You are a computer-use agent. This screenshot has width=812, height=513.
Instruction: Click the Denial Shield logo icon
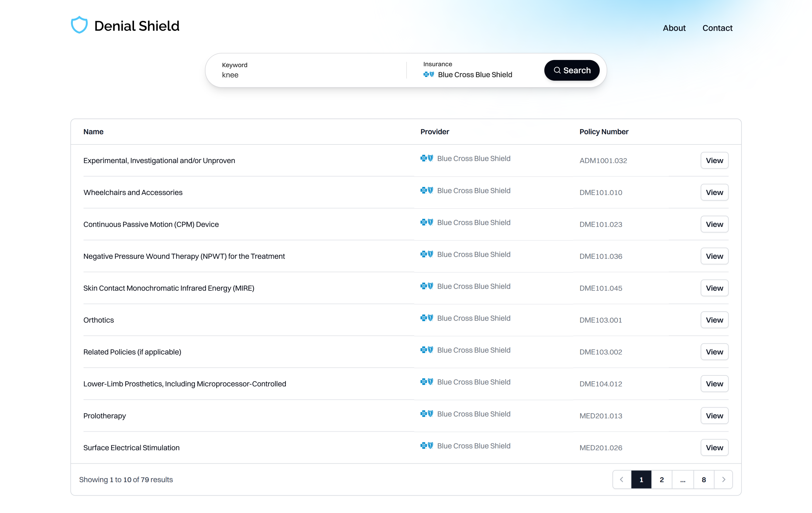79,25
